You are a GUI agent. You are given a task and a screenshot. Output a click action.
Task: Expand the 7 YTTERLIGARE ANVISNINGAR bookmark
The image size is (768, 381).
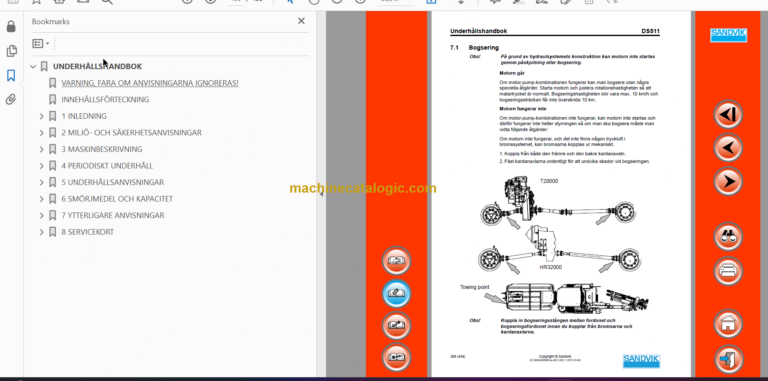42,215
